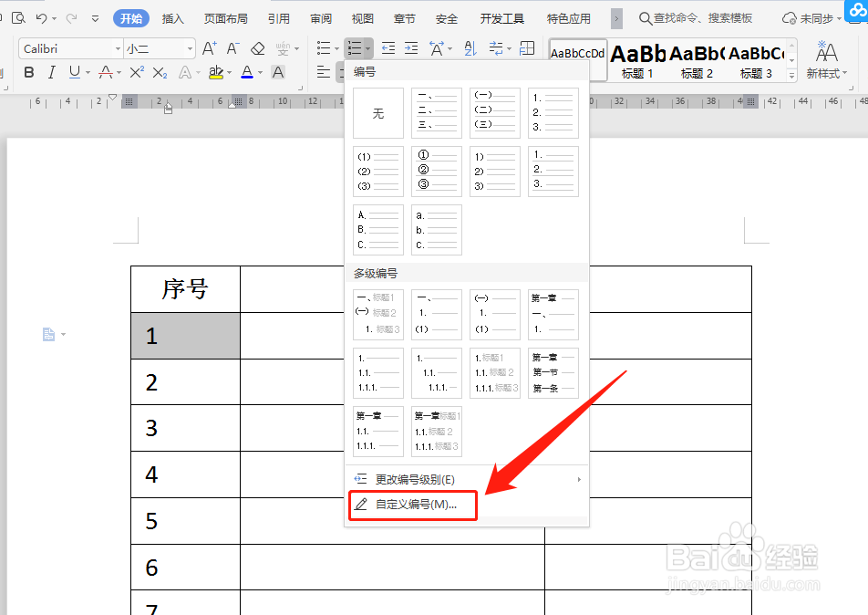The width and height of the screenshot is (868, 615).
Task: Click the text effects outlined A icon
Action: pos(185,73)
